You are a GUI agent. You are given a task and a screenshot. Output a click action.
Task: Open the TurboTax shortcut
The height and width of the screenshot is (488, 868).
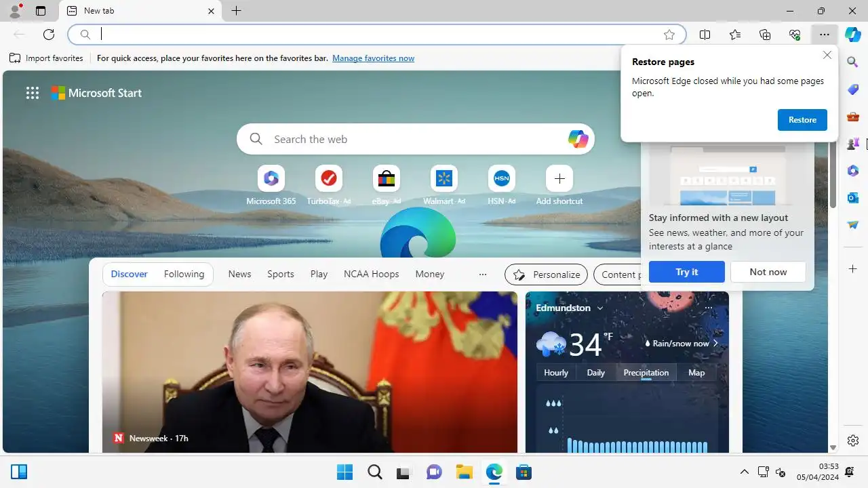coord(329,185)
